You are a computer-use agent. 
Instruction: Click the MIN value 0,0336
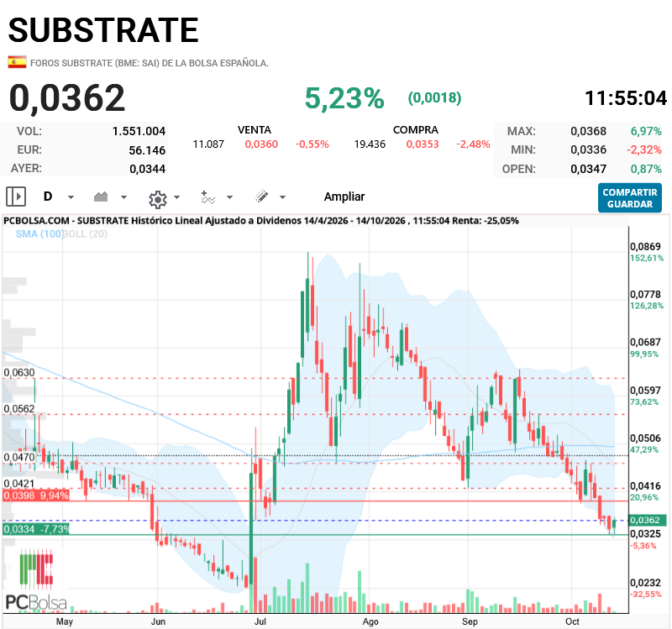tap(589, 150)
